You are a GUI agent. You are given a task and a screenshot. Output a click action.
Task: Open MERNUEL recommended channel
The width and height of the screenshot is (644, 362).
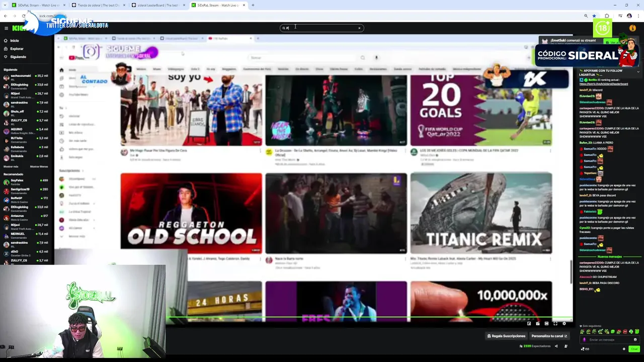click(26, 235)
